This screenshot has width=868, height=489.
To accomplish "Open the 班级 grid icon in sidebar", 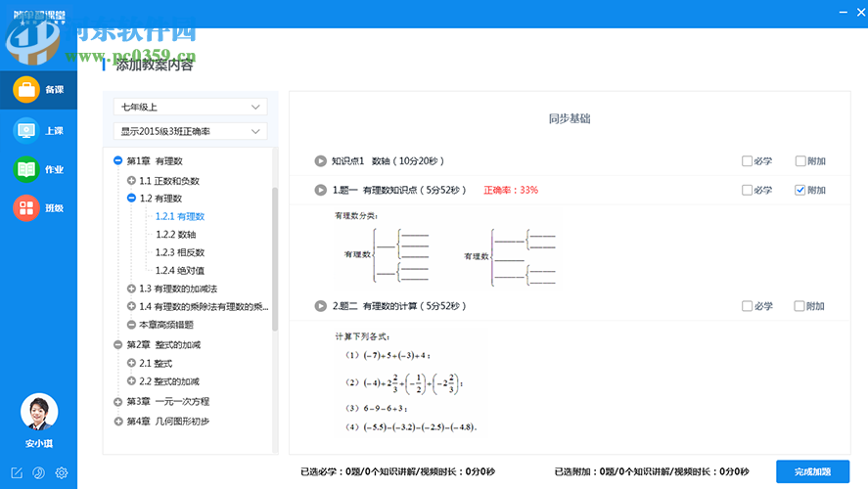I will tap(26, 208).
